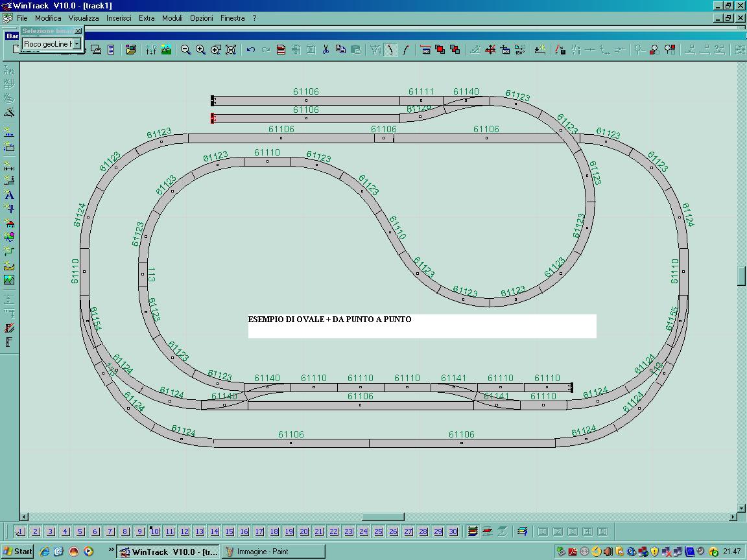Select layer 10 button
This screenshot has width=747, height=560.
[155, 531]
